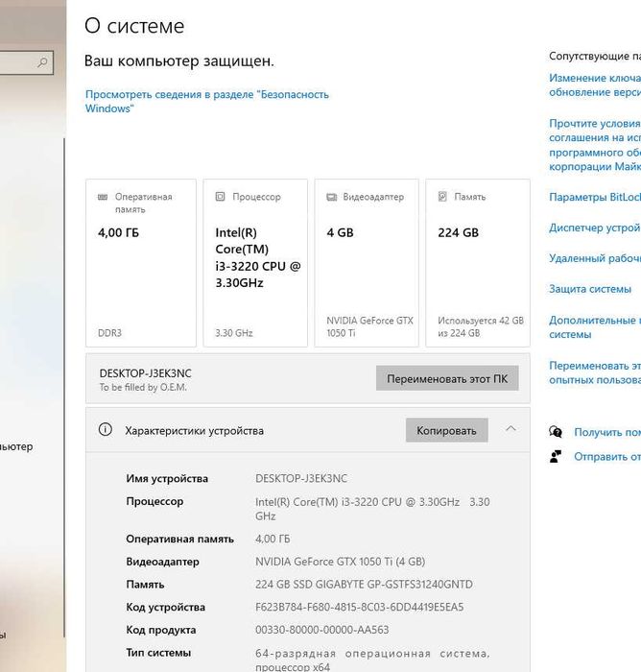Copy the device specifications

coord(446,430)
